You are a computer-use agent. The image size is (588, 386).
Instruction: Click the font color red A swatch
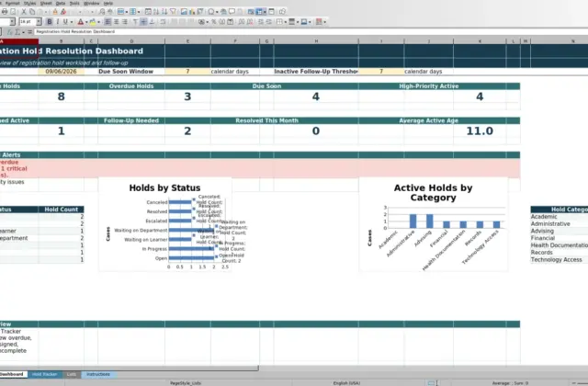pyautogui.click(x=80, y=22)
